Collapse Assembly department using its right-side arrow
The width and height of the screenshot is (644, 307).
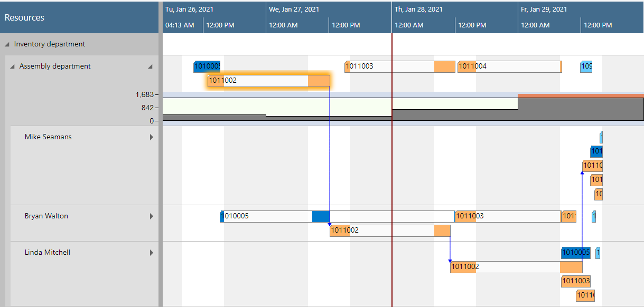[150, 66]
